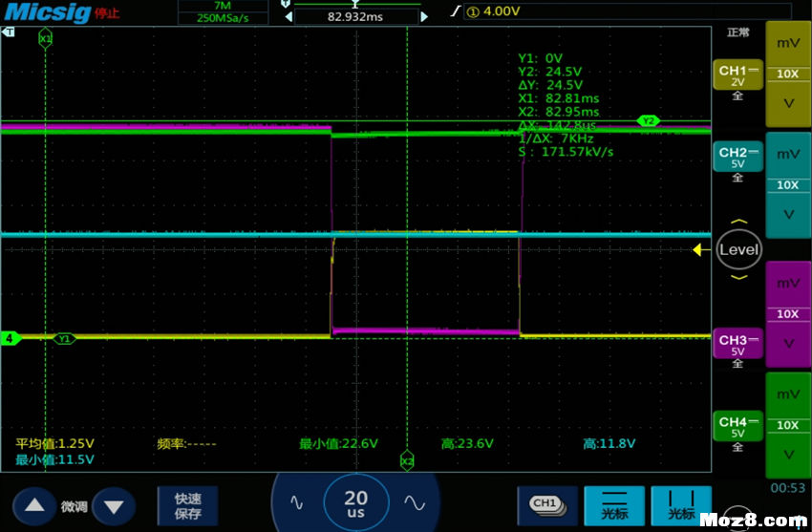Lengthen timebase with large sine wave icon
Screen dimensions: 812x532
(415, 502)
